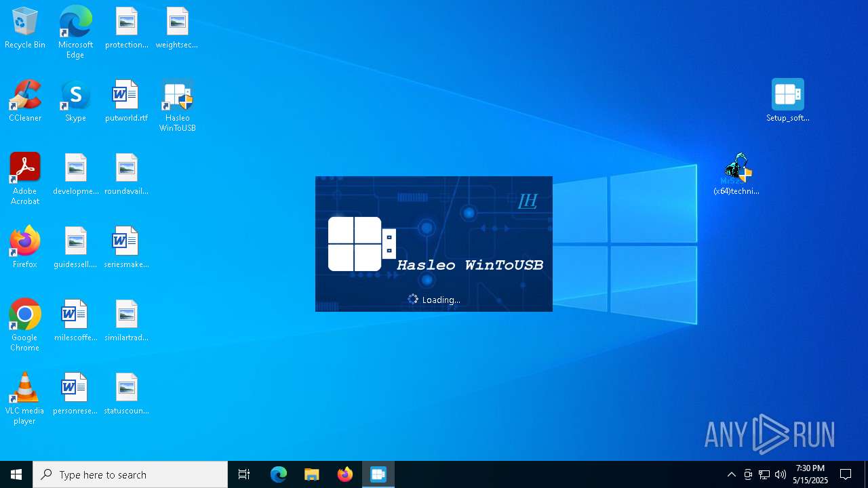Launch Firefox from the taskbar
Screen dimensions: 868x488
tap(345, 474)
